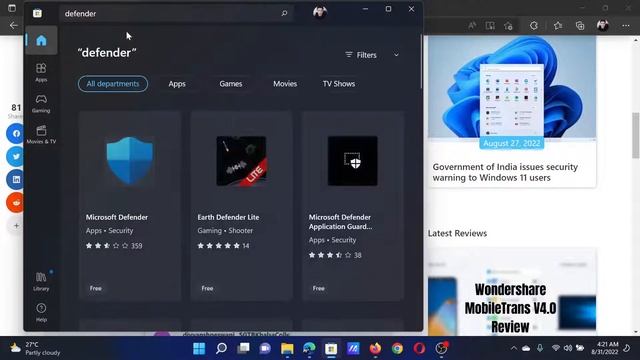Open Microsoft Defender Application Guard thumbnail
This screenshot has width=640, height=360.
pos(353,161)
